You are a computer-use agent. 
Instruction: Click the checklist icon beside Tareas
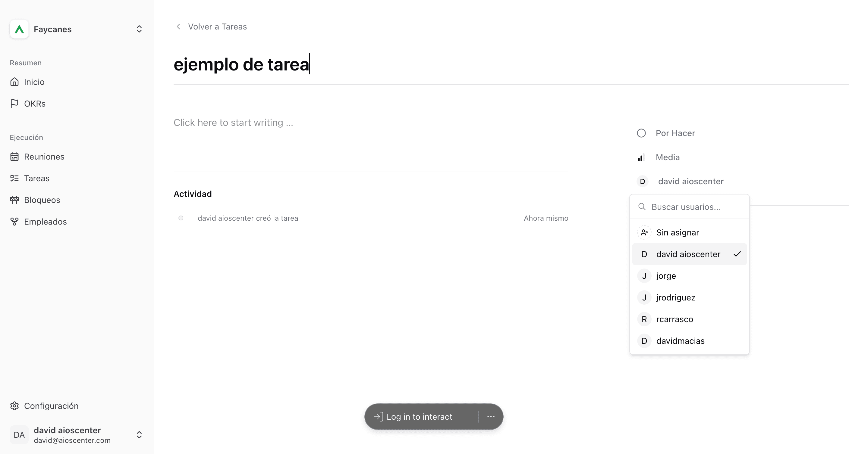coord(14,178)
